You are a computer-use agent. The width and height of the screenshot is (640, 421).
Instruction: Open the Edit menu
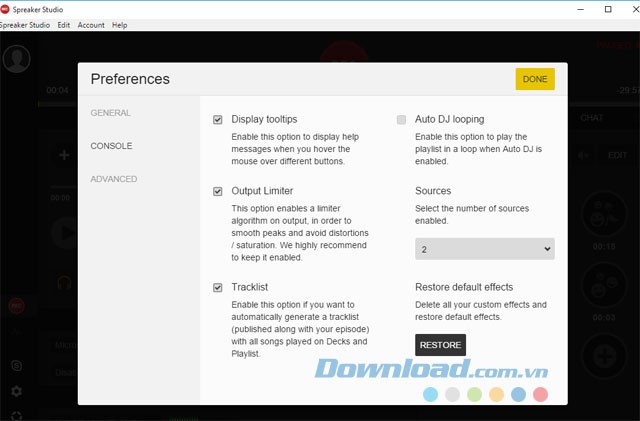64,24
